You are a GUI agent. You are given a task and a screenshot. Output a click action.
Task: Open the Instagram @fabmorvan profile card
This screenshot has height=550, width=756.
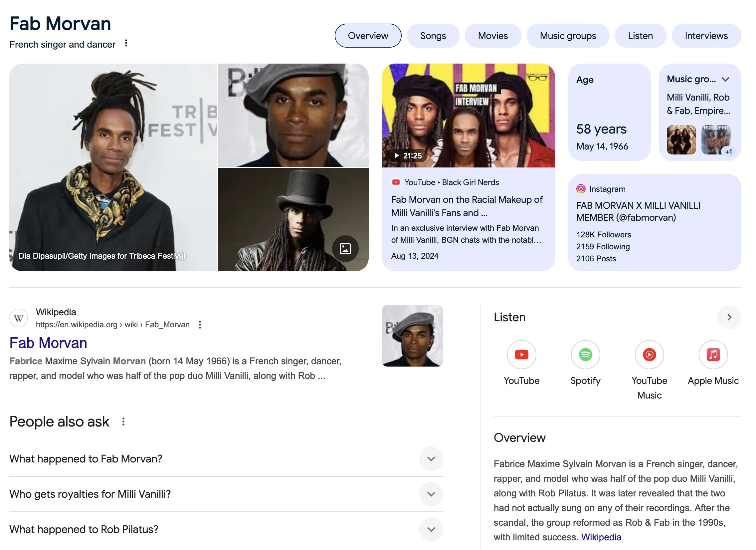point(655,222)
